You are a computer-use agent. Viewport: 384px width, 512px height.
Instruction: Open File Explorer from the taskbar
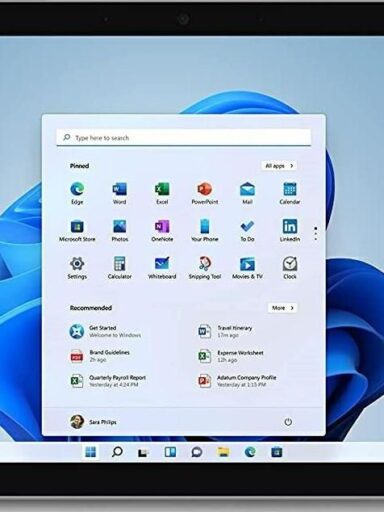tap(223, 452)
